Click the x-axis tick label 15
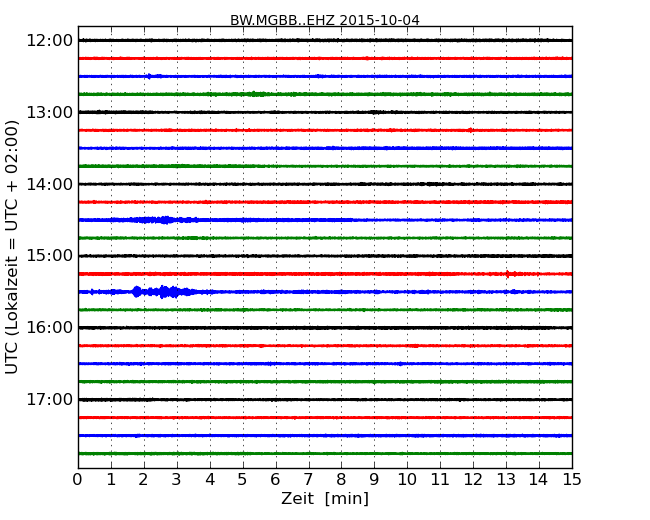 pos(572,480)
